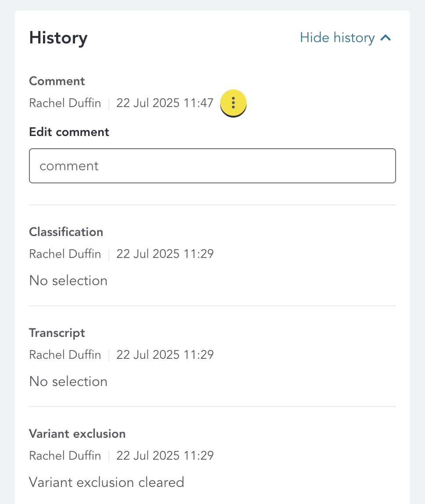Click the Transcript entry heading
The height and width of the screenshot is (504, 425).
[x=57, y=333]
